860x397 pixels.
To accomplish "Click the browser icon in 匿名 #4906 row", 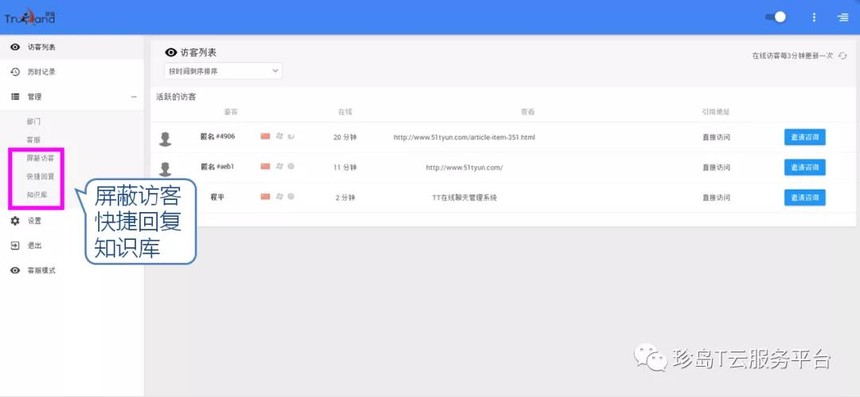I will pos(291,136).
